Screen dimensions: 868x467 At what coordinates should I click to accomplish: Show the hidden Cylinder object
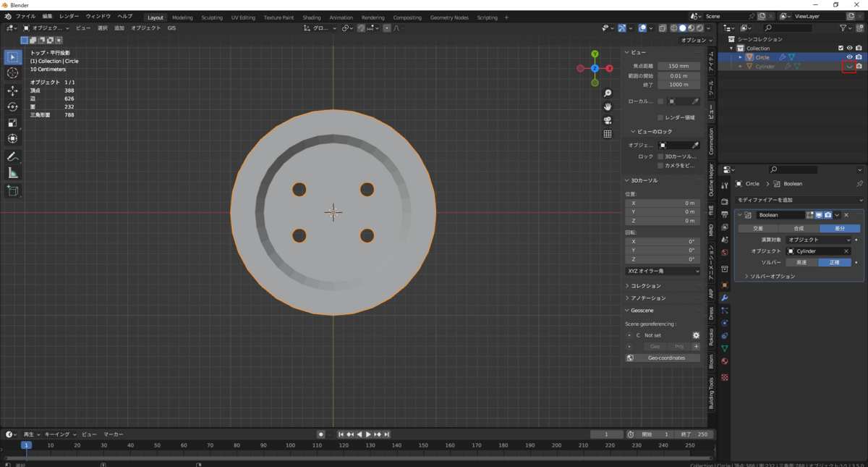coord(850,66)
